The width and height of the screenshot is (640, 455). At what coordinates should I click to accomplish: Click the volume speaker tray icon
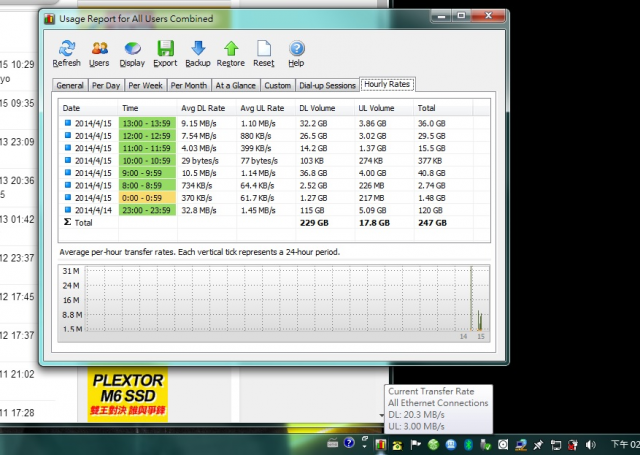[x=591, y=444]
